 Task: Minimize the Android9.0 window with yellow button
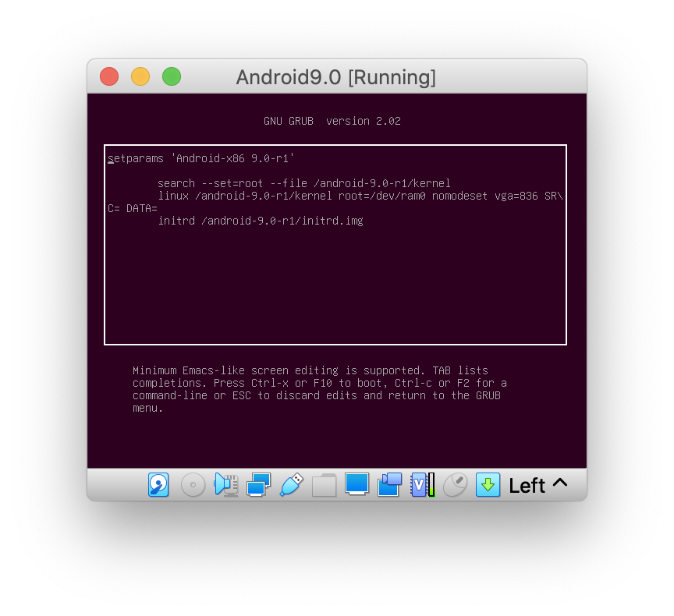[140, 76]
